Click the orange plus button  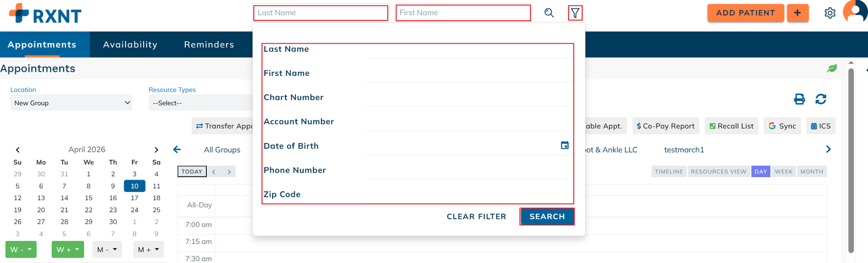point(797,13)
